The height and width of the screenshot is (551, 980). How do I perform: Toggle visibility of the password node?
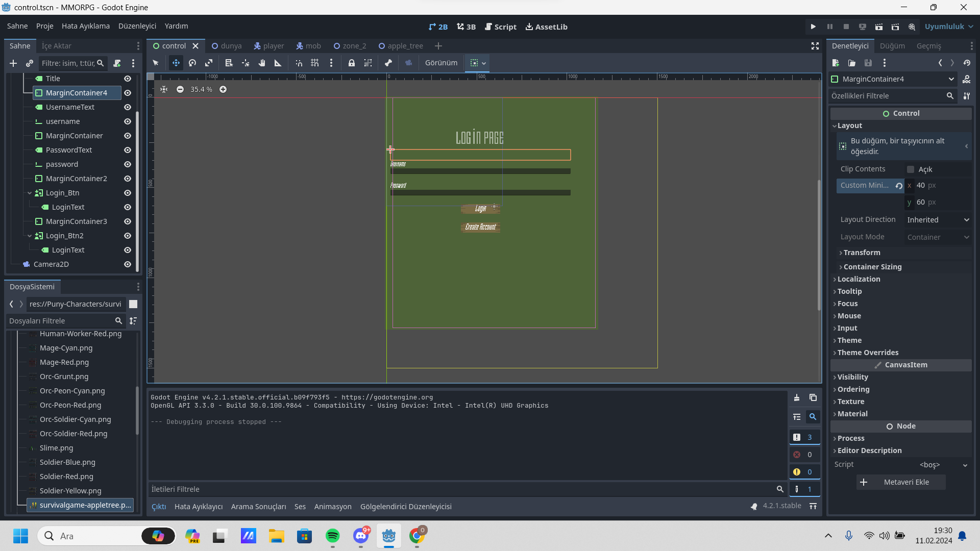pyautogui.click(x=128, y=164)
